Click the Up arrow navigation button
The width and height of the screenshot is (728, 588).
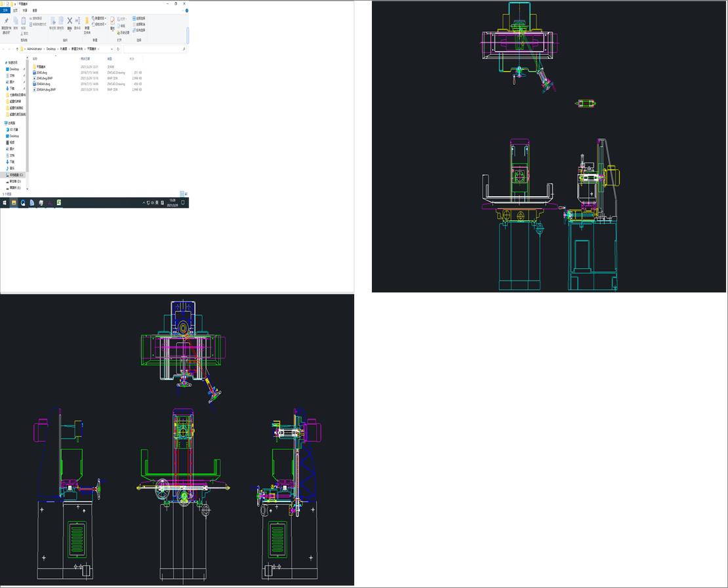click(x=17, y=49)
